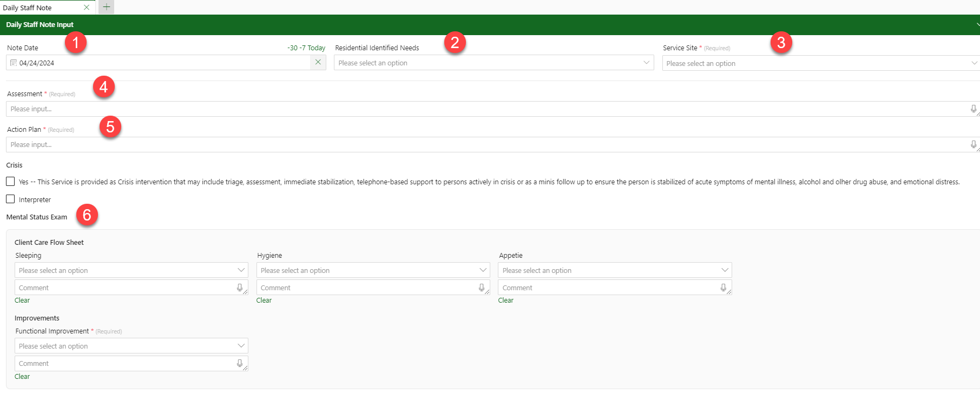Click the microphone icon in the Action Plan field
The image size is (980, 394).
(x=974, y=144)
